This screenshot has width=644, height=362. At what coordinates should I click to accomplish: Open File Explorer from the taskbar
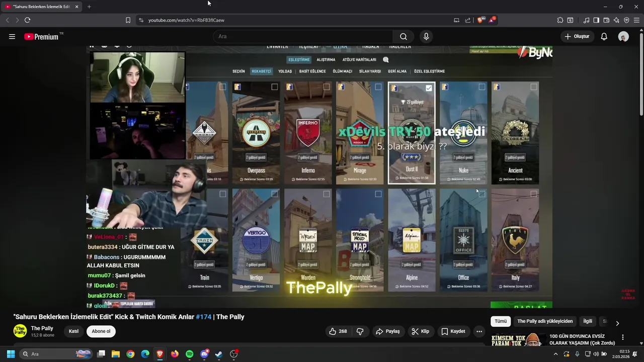coord(116,354)
